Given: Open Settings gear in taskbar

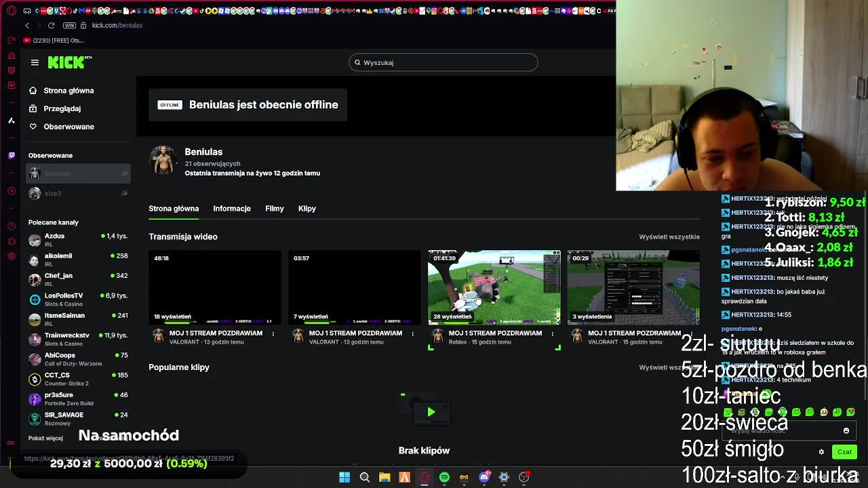Looking at the screenshot, I should point(504,477).
